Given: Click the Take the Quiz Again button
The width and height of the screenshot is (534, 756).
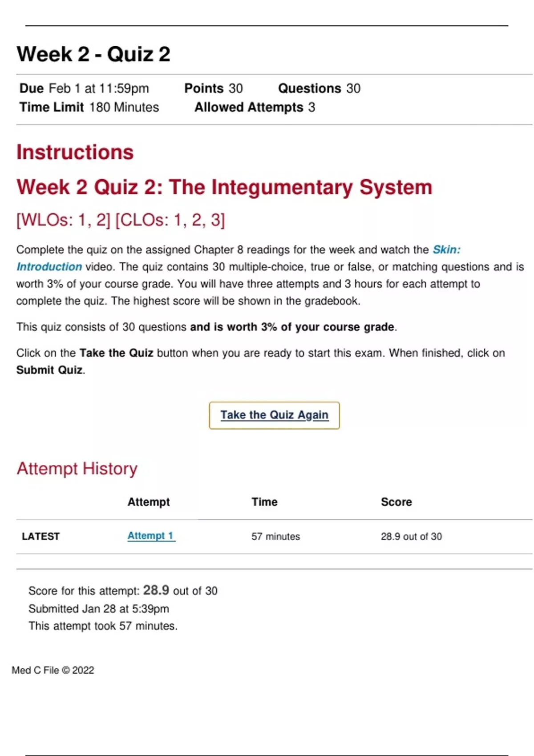Looking at the screenshot, I should click(274, 415).
